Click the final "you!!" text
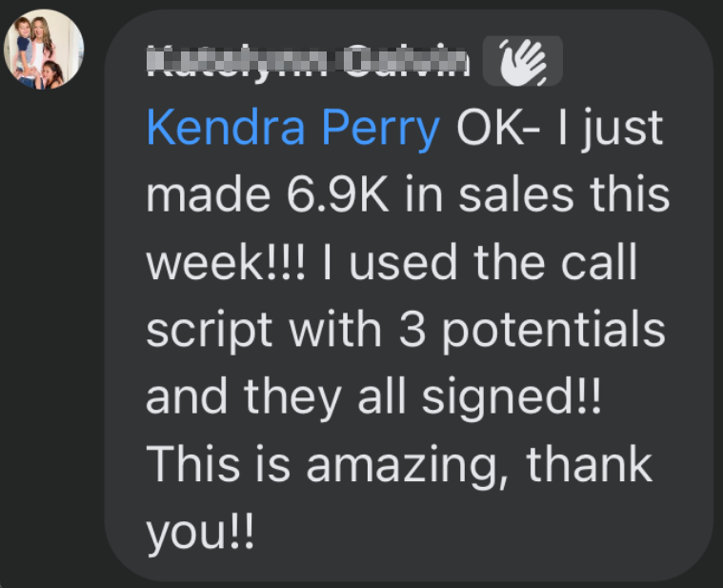This screenshot has height=588, width=723. click(200, 532)
